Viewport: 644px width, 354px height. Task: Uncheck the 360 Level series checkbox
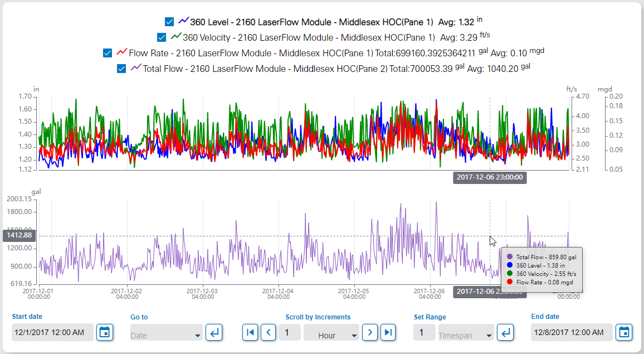tap(169, 22)
